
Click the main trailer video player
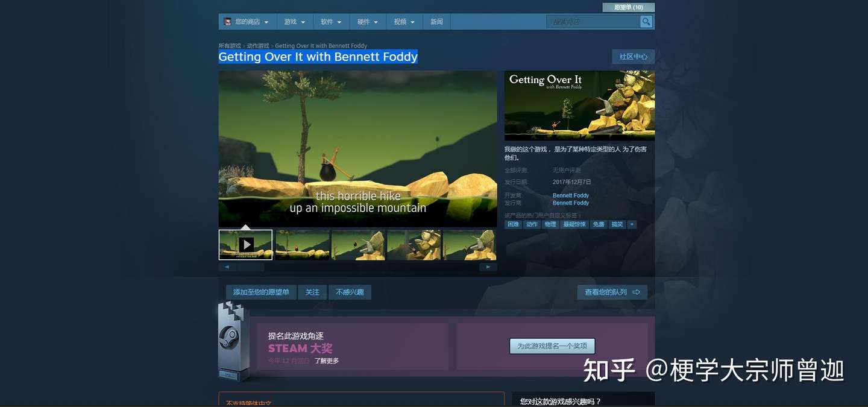click(358, 148)
